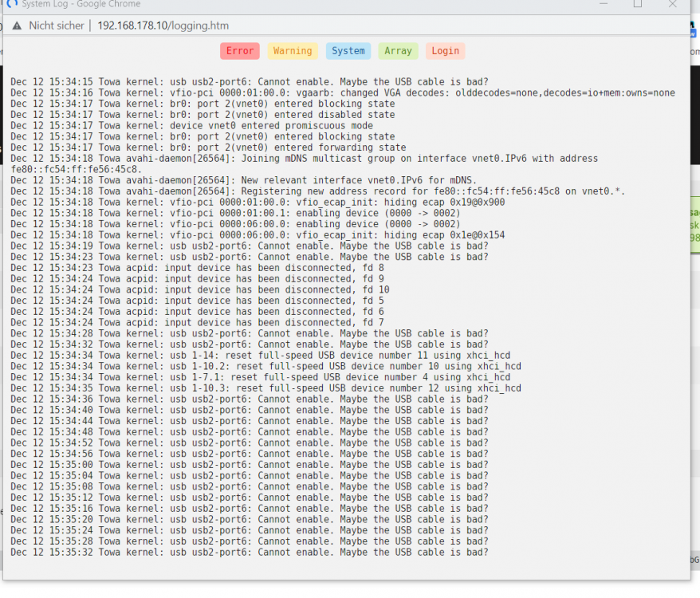Filter log by Array button

[x=398, y=51]
